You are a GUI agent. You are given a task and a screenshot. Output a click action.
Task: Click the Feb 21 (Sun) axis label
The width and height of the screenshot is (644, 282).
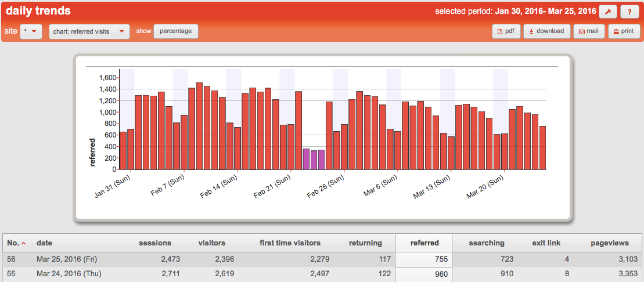point(273,187)
